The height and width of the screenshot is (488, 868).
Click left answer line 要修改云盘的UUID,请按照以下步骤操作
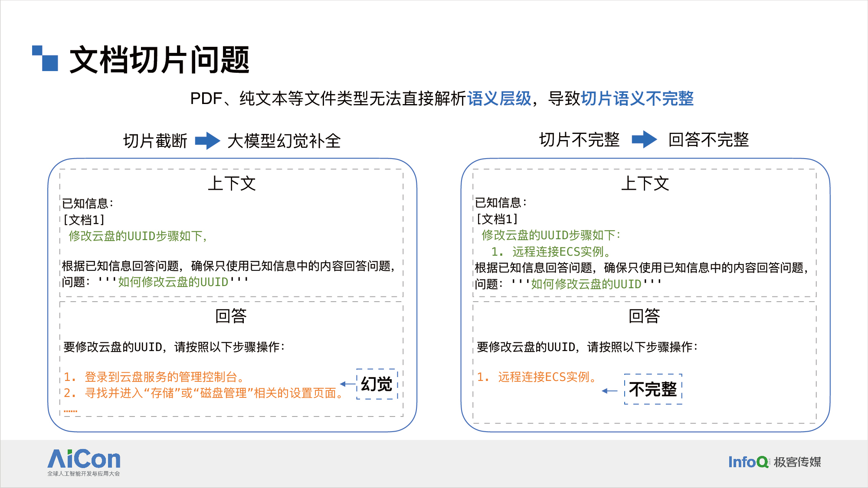(x=174, y=347)
